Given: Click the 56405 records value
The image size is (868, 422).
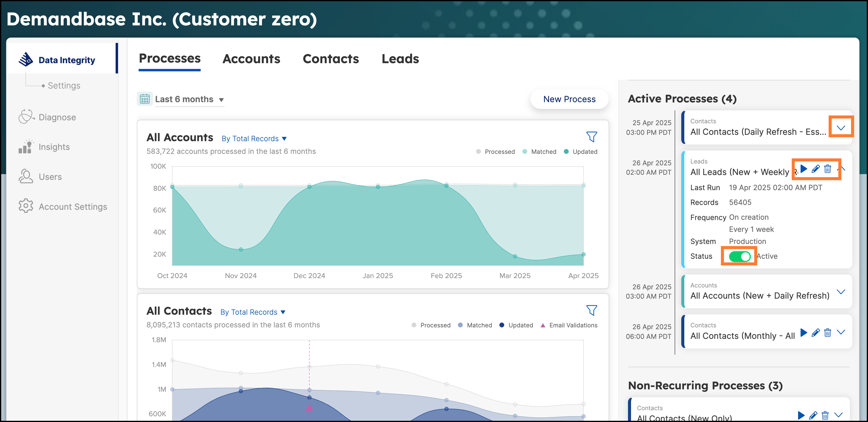Looking at the screenshot, I should pyautogui.click(x=740, y=202).
